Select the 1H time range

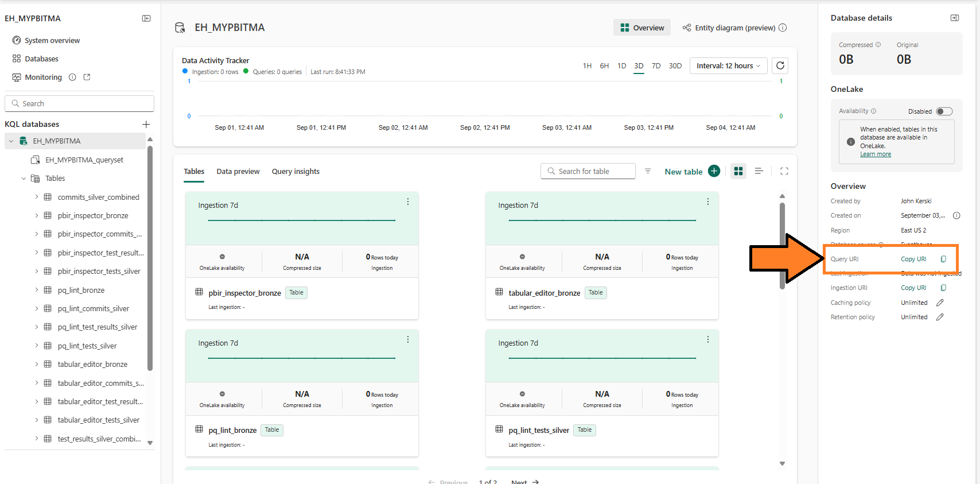tap(587, 66)
